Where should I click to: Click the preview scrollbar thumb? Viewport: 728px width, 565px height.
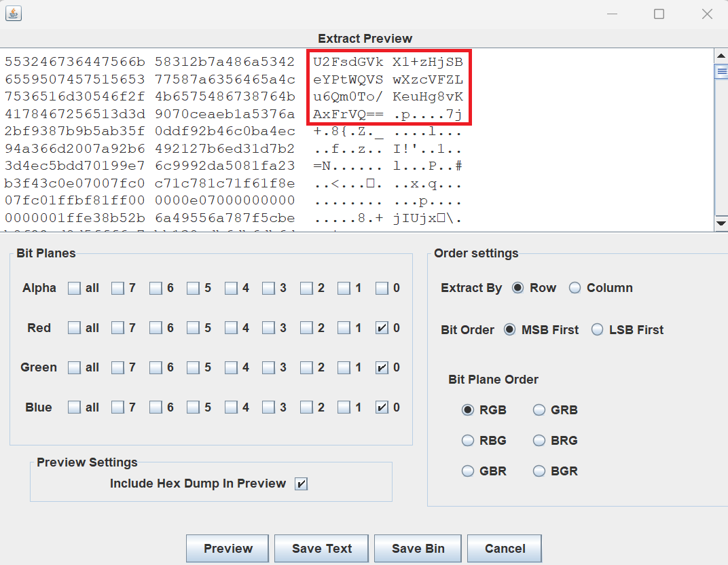point(721,71)
